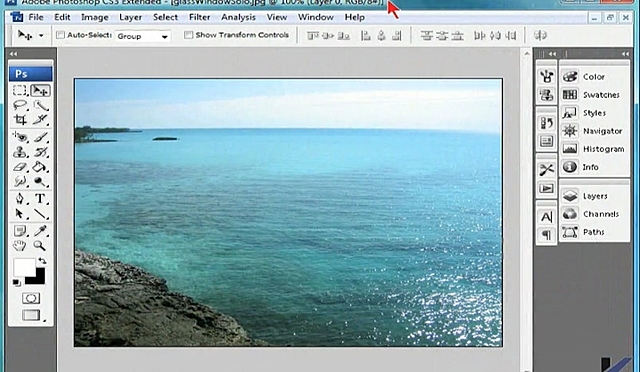Open the Edit menu
The width and height of the screenshot is (640, 372).
point(62,17)
